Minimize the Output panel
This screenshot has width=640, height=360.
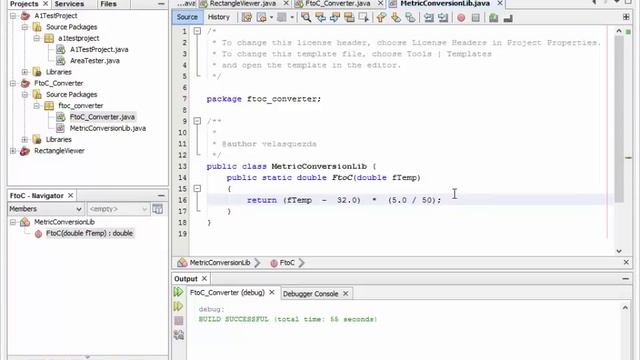coord(626,279)
